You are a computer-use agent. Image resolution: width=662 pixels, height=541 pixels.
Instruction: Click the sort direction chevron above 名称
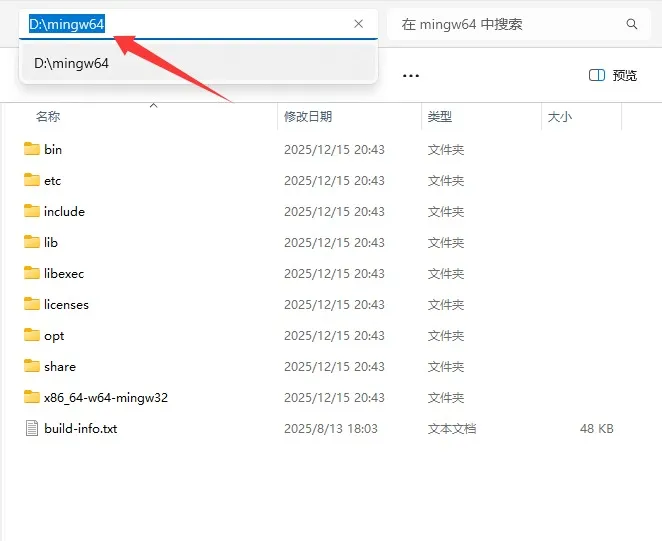[x=154, y=105]
